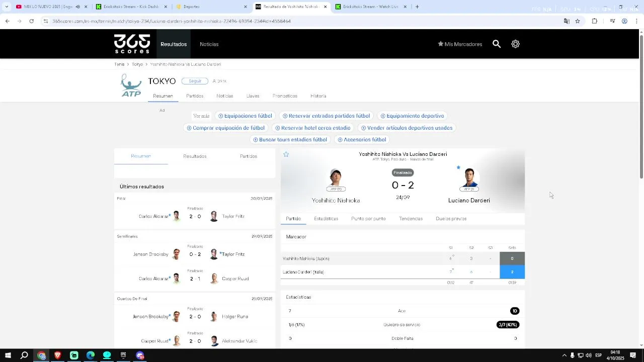Open Mis Marcadores

click(x=460, y=44)
